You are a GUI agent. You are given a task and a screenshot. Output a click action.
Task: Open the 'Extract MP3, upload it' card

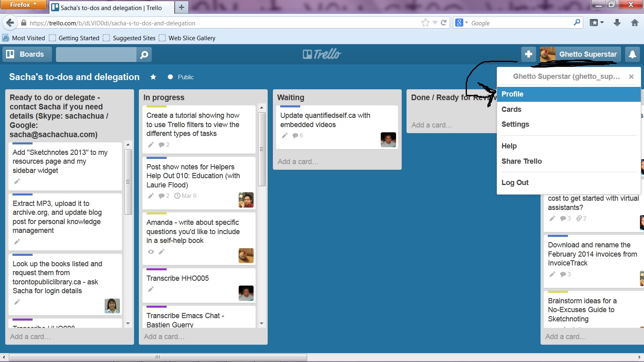tap(65, 222)
